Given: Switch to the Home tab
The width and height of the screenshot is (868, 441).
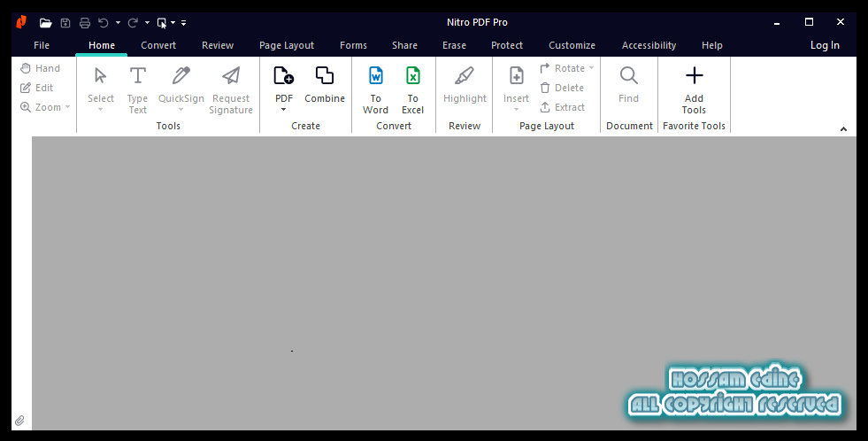Looking at the screenshot, I should (x=102, y=45).
